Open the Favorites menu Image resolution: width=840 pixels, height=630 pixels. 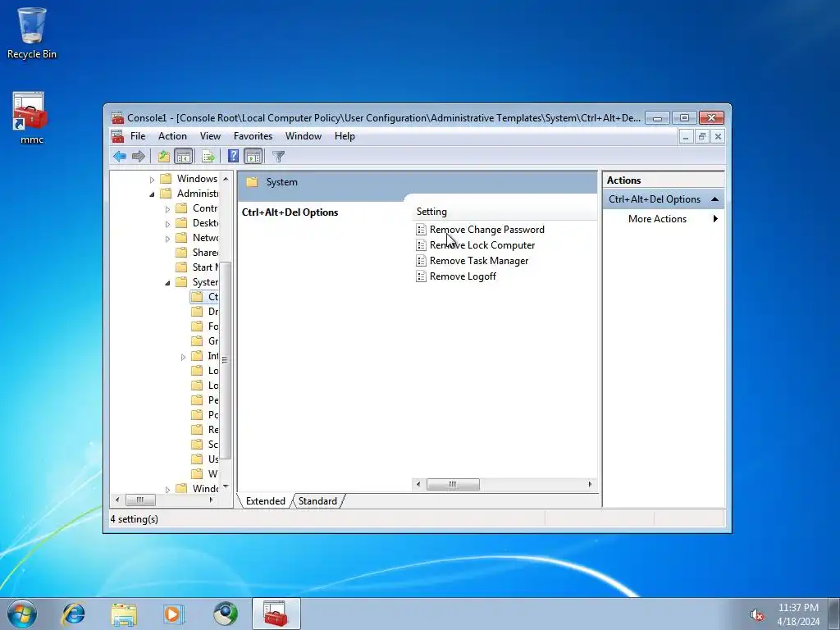[x=253, y=136]
